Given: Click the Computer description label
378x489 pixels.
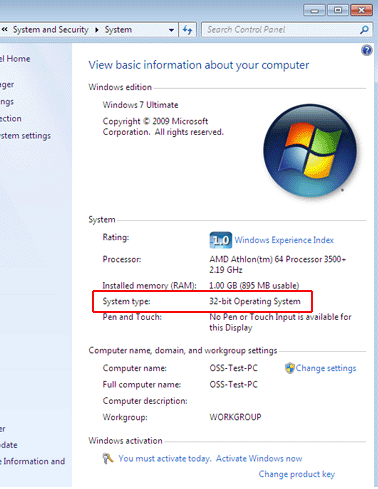Looking at the screenshot, I should (x=145, y=401).
